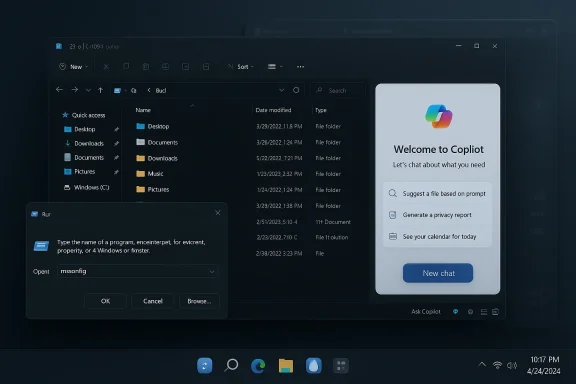
Task: Click the Run dialog Open text field
Action: (138, 271)
